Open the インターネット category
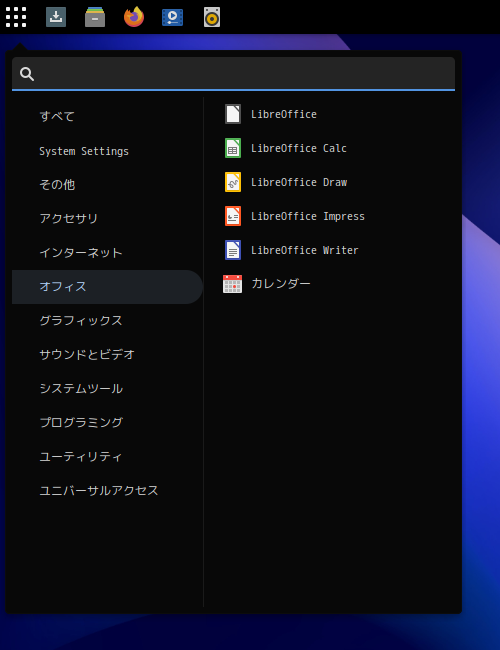The width and height of the screenshot is (500, 650). click(x=107, y=253)
